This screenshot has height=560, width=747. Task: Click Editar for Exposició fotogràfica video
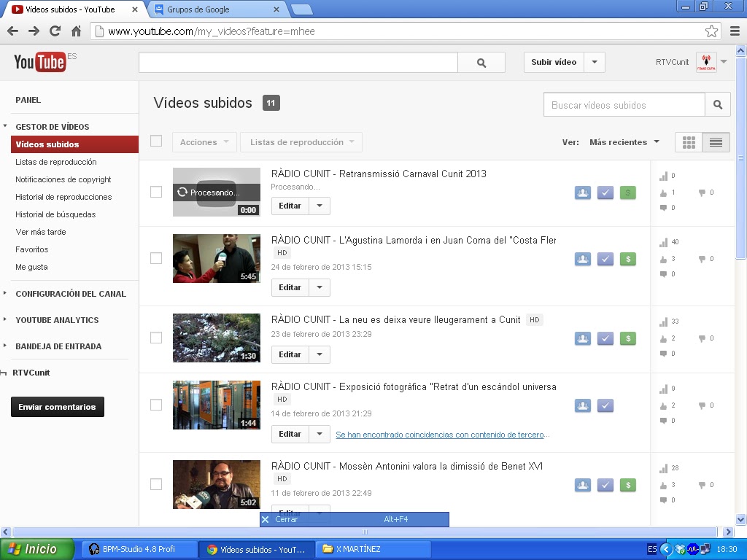[290, 435]
